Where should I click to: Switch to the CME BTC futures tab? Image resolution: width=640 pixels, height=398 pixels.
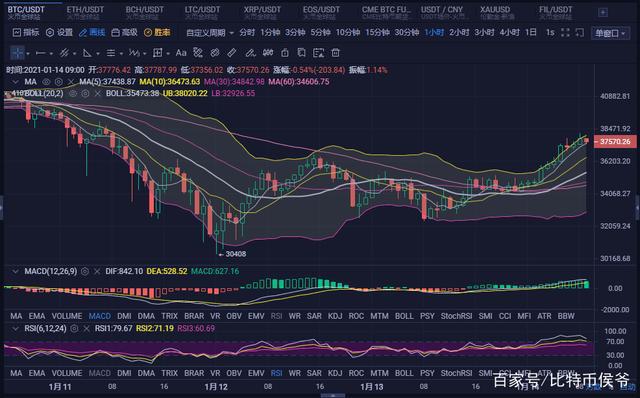[x=387, y=12]
